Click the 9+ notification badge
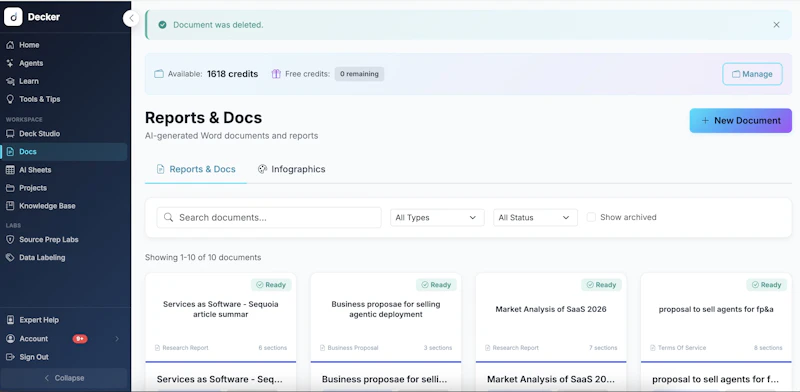 click(80, 338)
